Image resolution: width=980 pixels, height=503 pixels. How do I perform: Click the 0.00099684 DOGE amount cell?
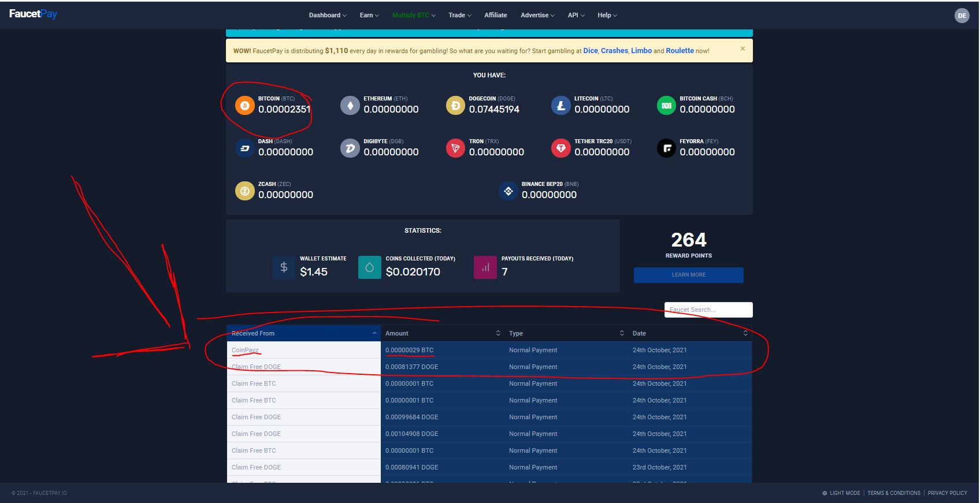(x=443, y=417)
